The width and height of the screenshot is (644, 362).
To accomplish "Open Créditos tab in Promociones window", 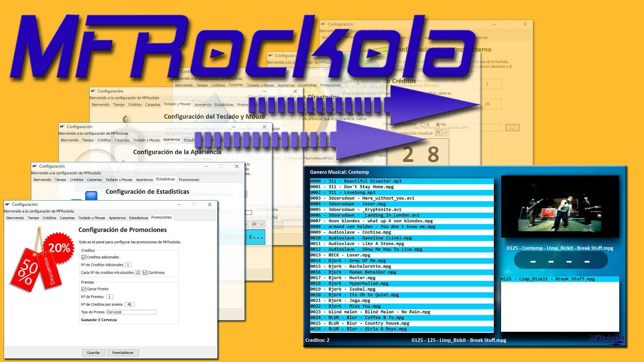I will coord(49,218).
